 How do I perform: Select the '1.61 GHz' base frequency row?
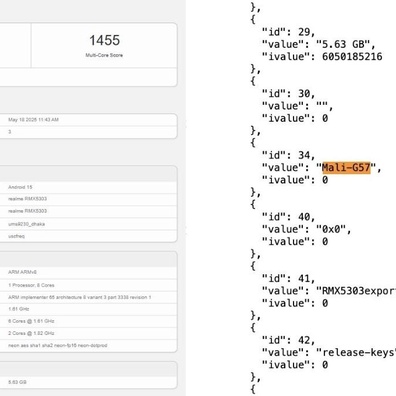coord(88,309)
